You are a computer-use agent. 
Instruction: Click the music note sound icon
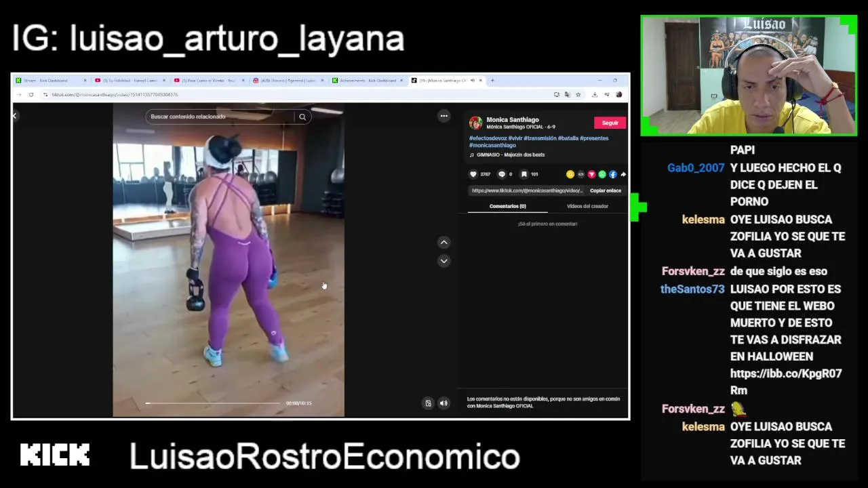pos(472,155)
